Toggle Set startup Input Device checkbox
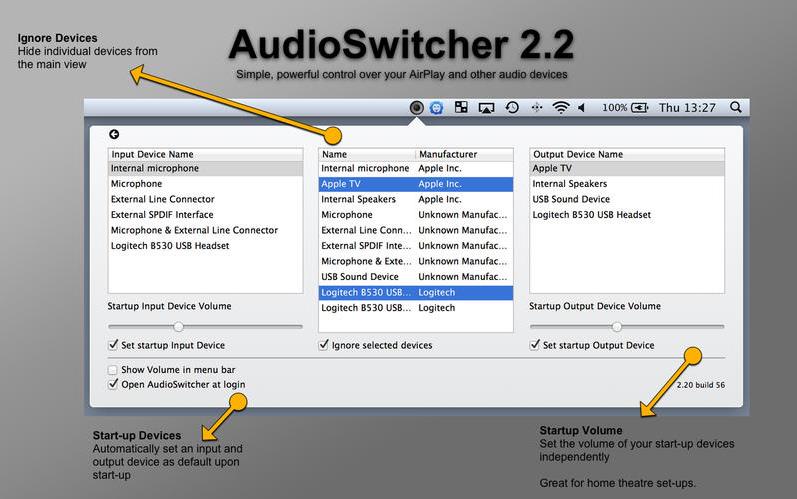Screen dimensions: 797x499 click(x=113, y=345)
